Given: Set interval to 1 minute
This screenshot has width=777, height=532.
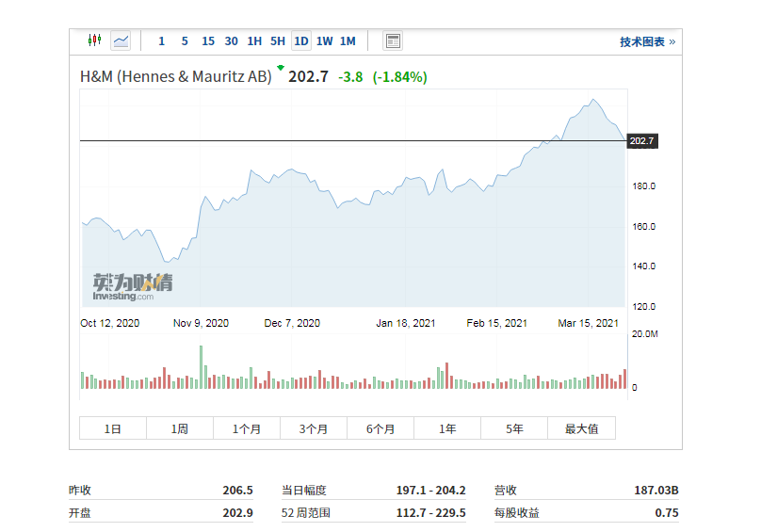Looking at the screenshot, I should [162, 41].
